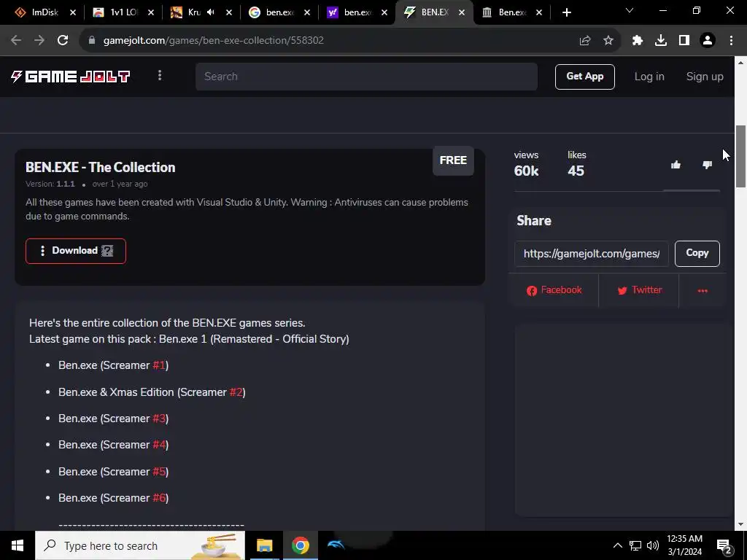The width and height of the screenshot is (747, 560).
Task: Open the Chrome three-dot menu
Action: click(x=731, y=41)
